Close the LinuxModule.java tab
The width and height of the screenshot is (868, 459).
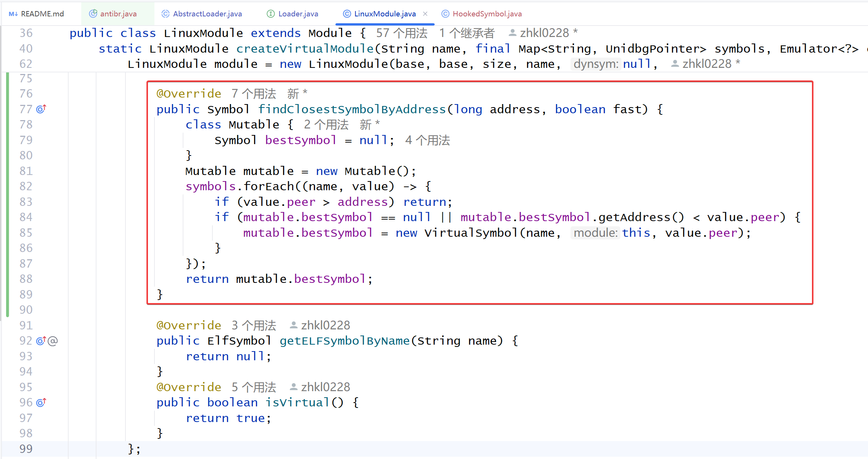425,14
